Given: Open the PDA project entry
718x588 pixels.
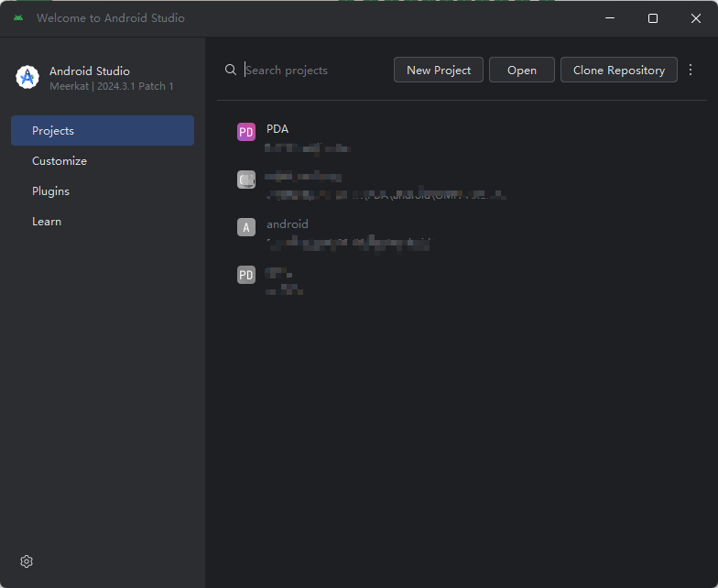Looking at the screenshot, I should (462, 137).
